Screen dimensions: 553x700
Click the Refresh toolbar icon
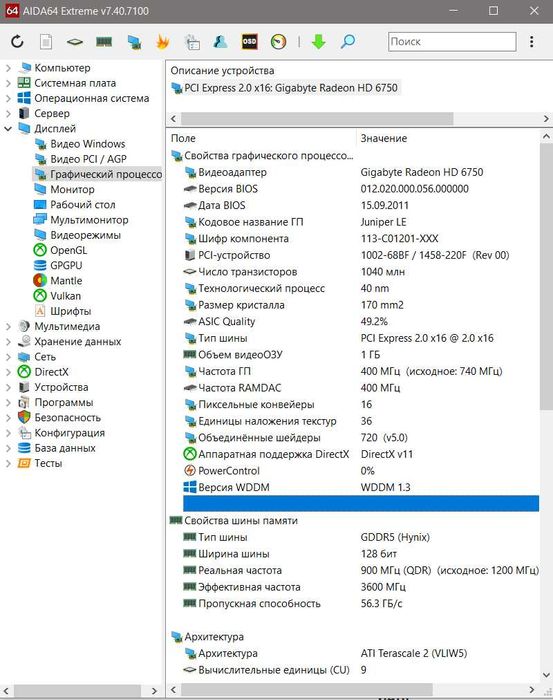[x=17, y=42]
